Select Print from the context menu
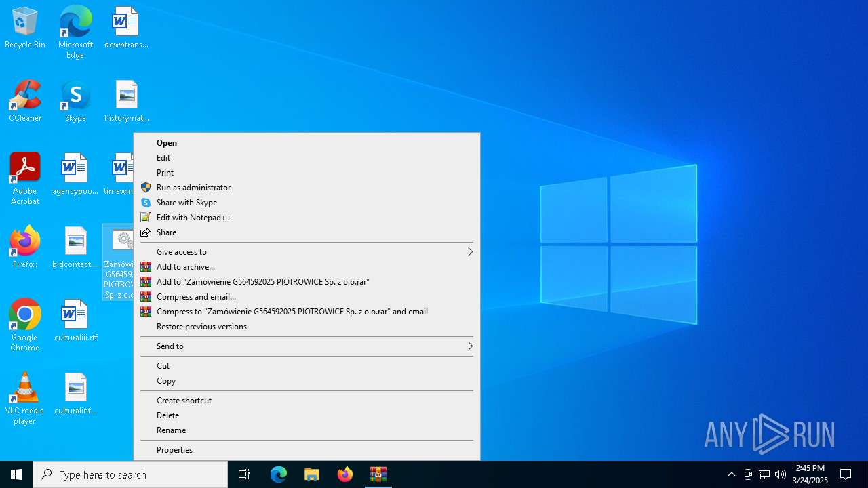This screenshot has height=488, width=868. [x=307, y=173]
